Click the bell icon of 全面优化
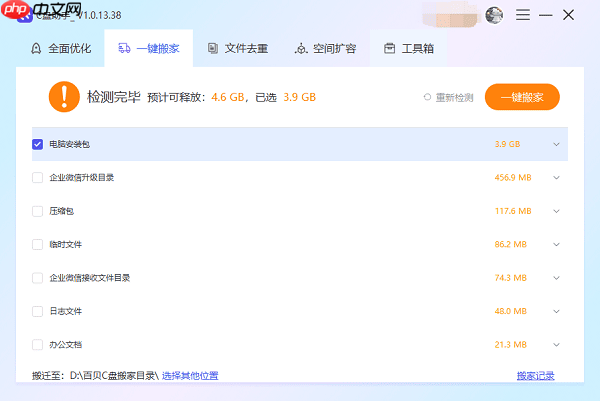The width and height of the screenshot is (600, 401). [x=36, y=49]
